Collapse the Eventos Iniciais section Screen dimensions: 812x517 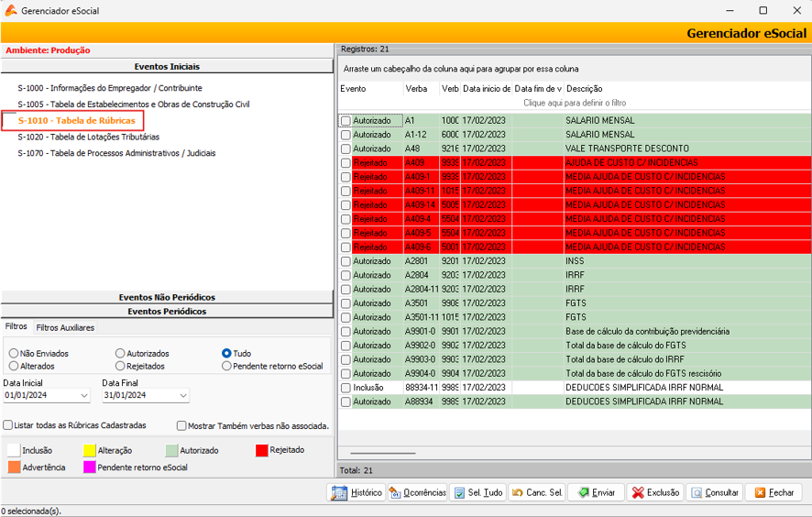167,66
